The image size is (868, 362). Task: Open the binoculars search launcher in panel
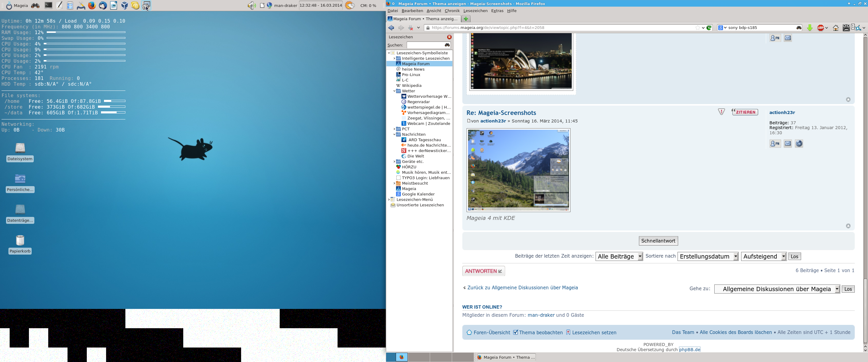[35, 5]
